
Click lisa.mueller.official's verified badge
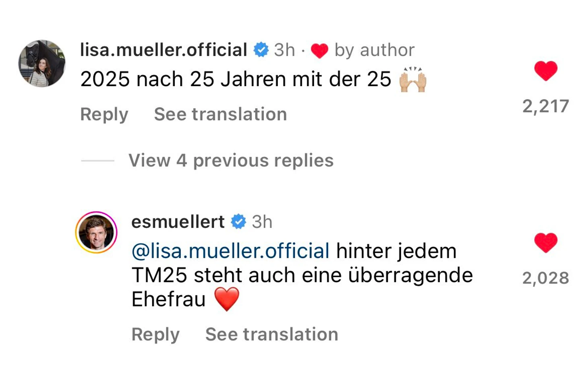(261, 50)
